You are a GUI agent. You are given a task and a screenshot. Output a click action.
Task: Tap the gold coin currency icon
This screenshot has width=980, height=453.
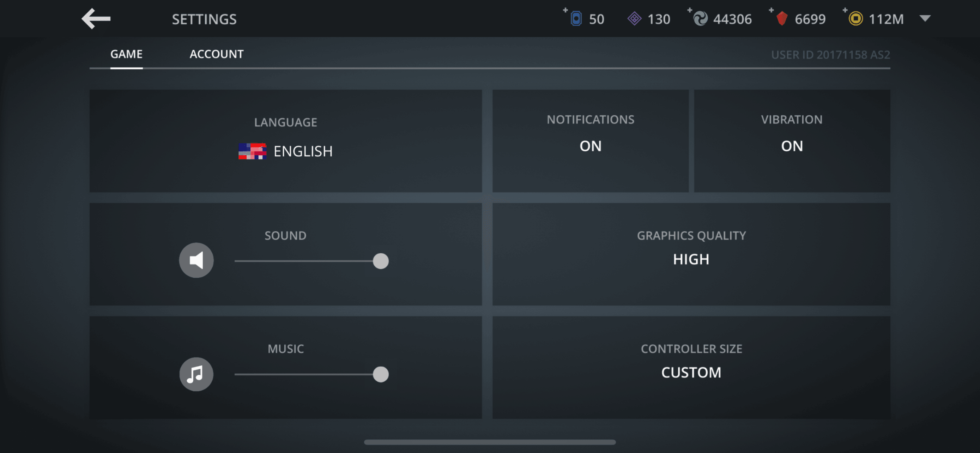click(x=855, y=19)
